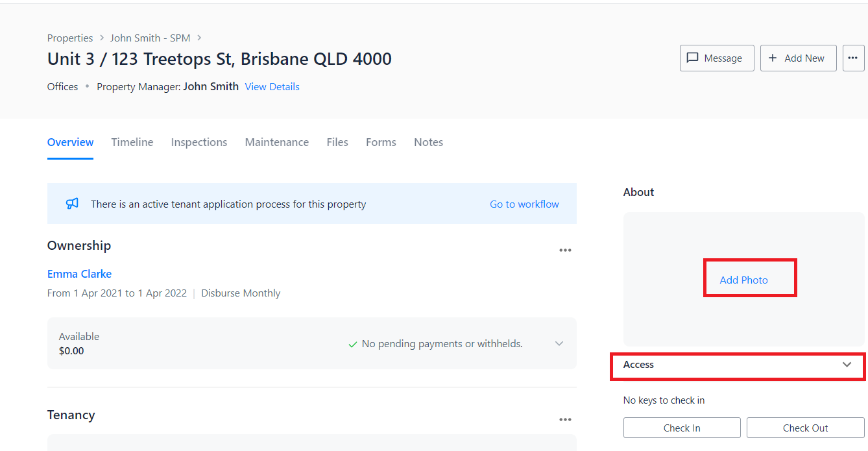Navigate to Properties in the breadcrumb
The image size is (868, 451).
click(70, 38)
